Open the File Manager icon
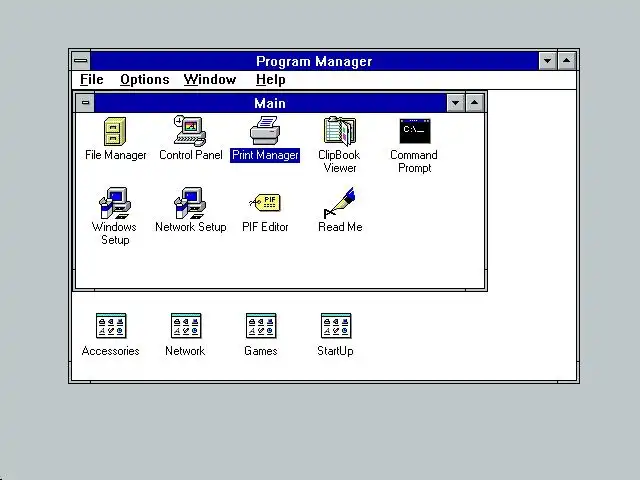Viewport: 640px width, 480px height. pyautogui.click(x=115, y=131)
